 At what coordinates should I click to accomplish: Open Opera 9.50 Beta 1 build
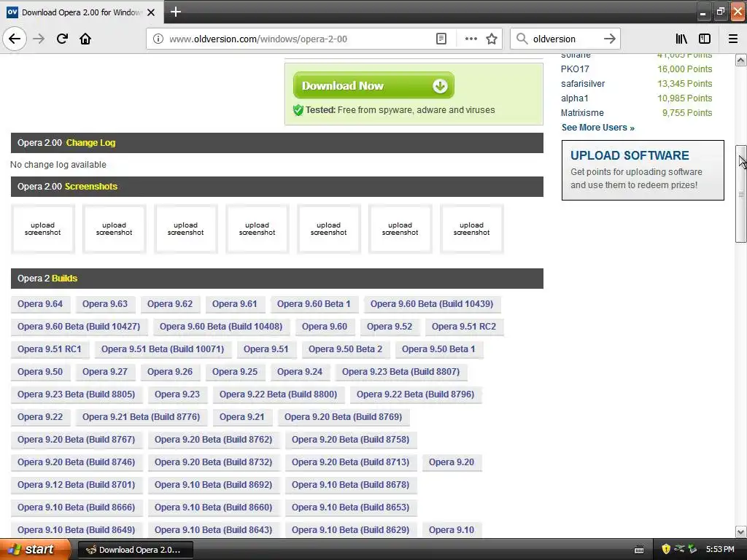(438, 349)
